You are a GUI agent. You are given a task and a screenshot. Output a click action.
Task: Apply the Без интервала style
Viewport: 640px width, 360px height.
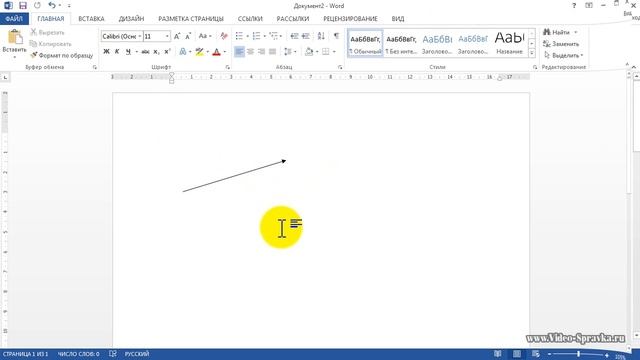[x=401, y=43]
